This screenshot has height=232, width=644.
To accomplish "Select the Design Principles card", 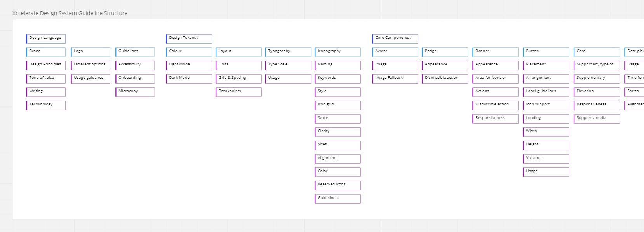I will pos(46,65).
